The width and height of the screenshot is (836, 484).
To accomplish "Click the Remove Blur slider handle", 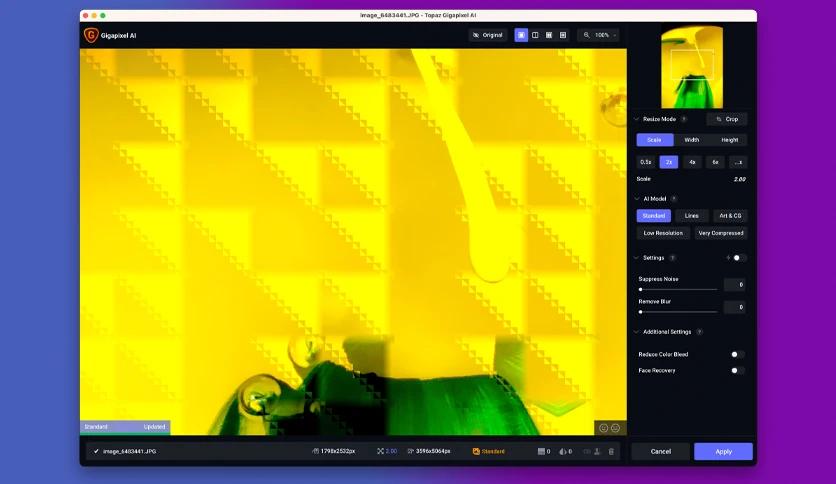I will tap(640, 312).
